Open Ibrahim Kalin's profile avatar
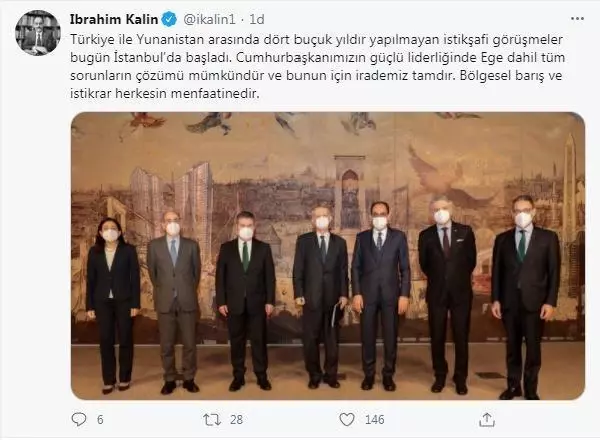 [x=38, y=33]
